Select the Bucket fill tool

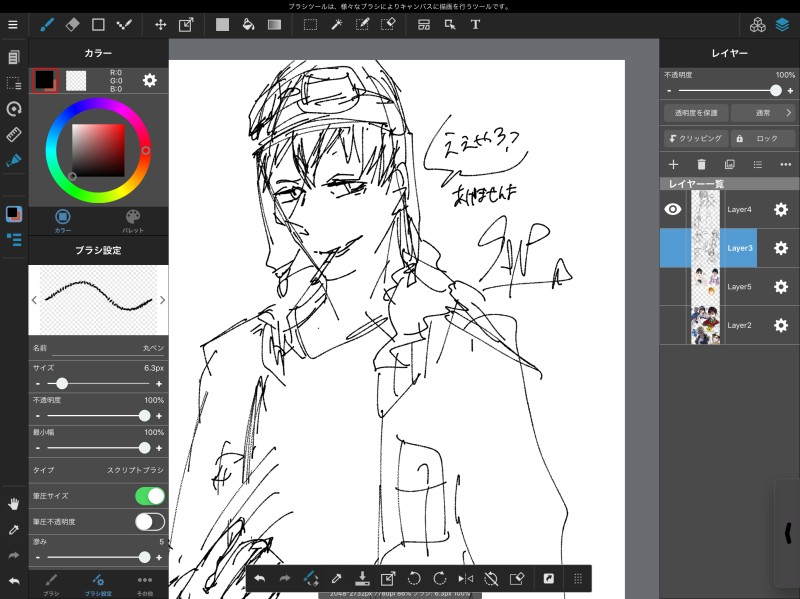pos(248,24)
